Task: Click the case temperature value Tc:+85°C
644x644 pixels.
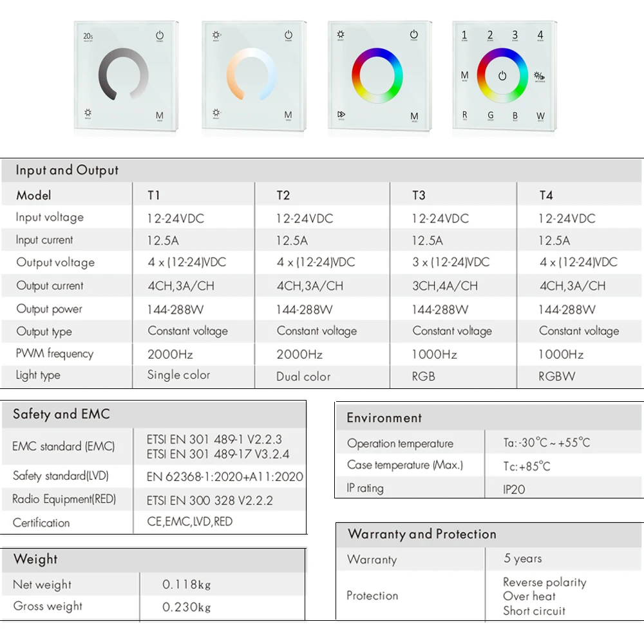Action: (527, 466)
